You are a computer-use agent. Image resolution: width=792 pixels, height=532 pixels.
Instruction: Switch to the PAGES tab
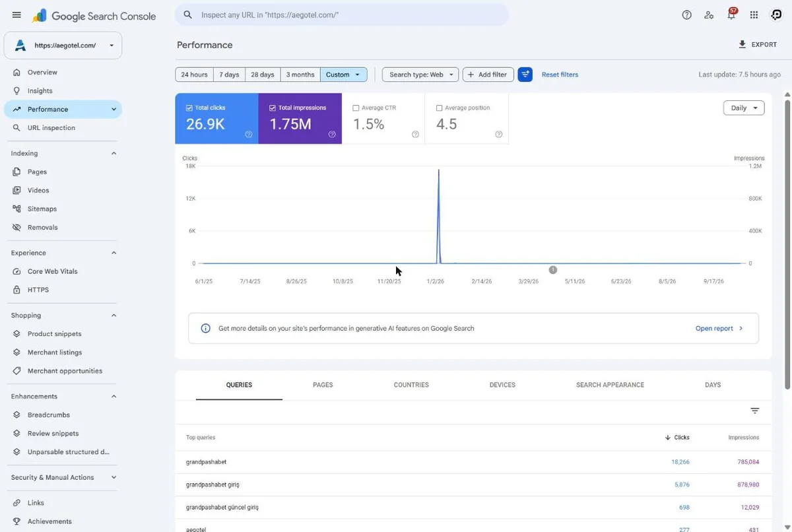coord(323,385)
